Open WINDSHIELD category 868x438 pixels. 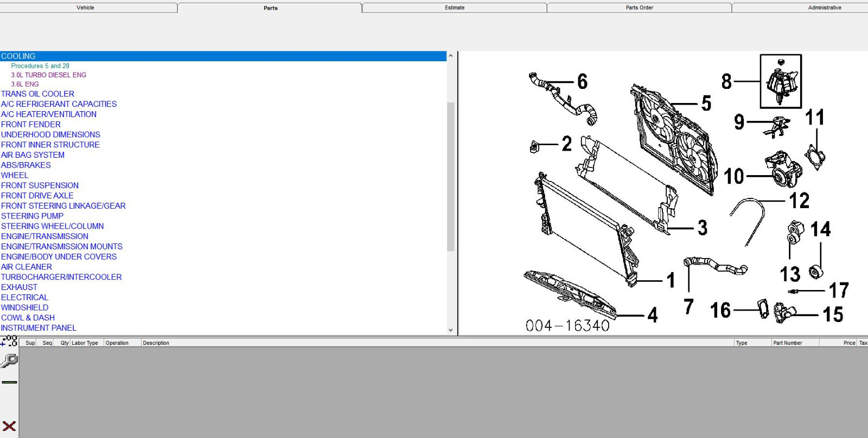24,307
